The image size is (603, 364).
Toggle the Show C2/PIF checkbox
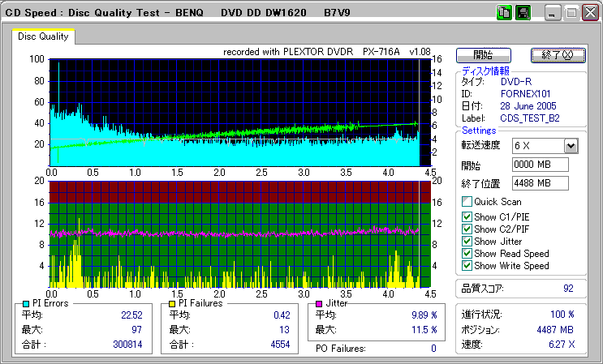pyautogui.click(x=467, y=229)
